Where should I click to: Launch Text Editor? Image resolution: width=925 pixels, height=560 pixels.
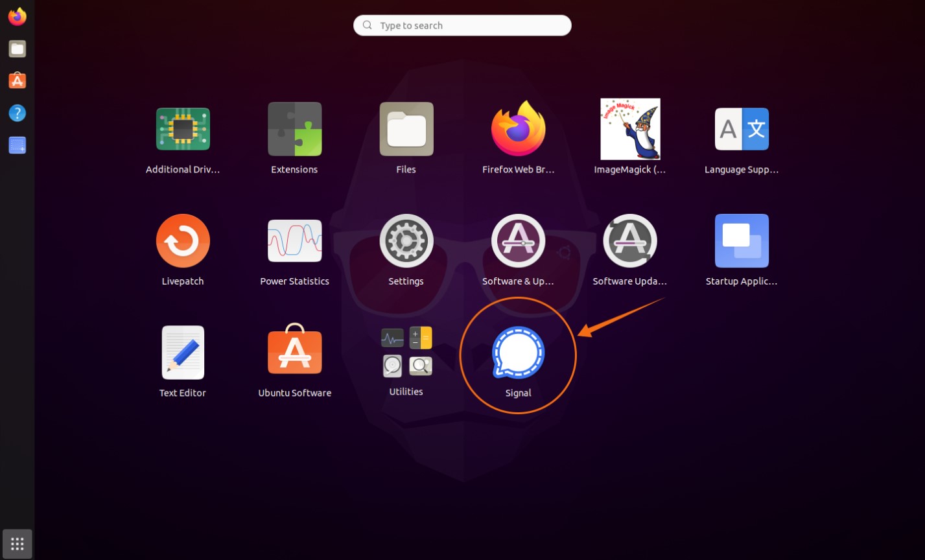183,352
